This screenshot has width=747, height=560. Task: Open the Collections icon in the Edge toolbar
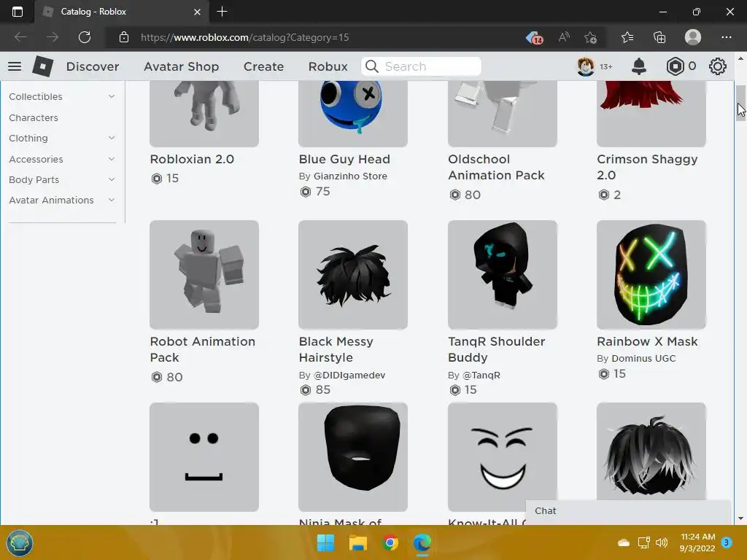coord(659,37)
